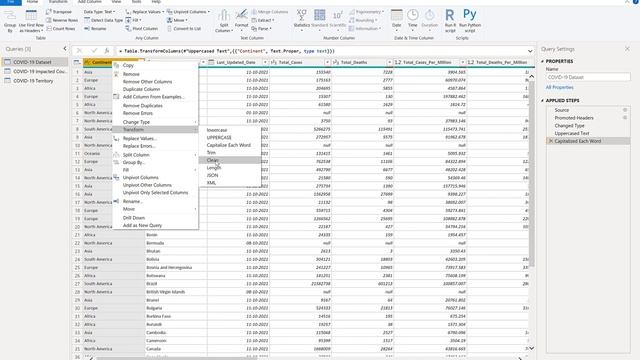Click Pivot Column in the ribbon

click(x=142, y=29)
